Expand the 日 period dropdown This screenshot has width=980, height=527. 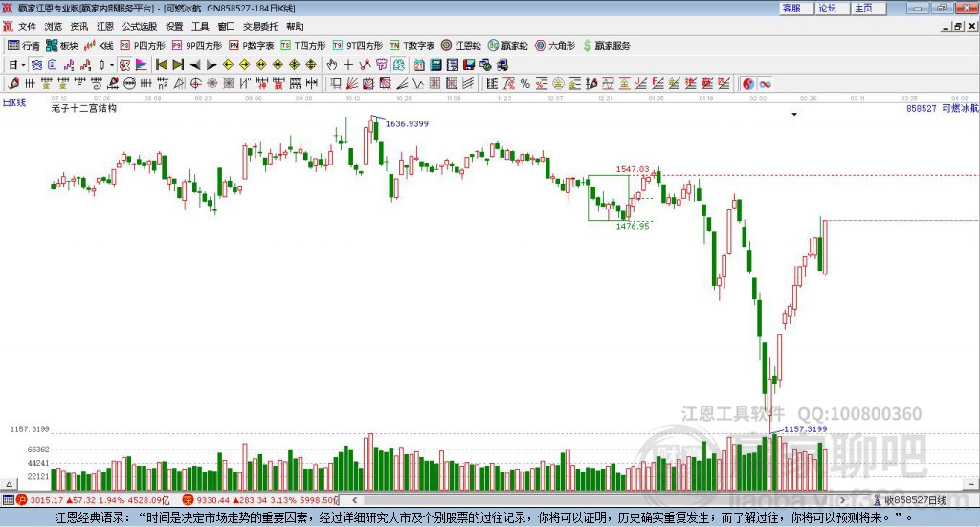[x=23, y=65]
